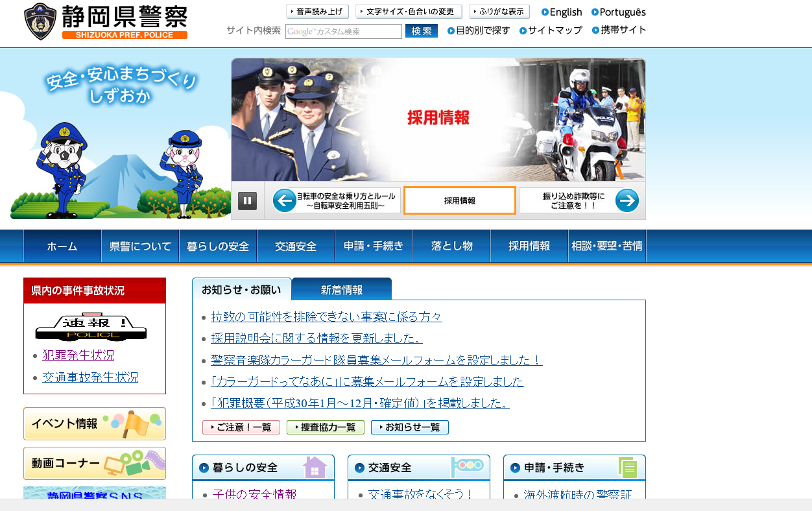Click the 捜査協力一覧 button
Image resolution: width=812 pixels, height=511 pixels.
click(326, 427)
